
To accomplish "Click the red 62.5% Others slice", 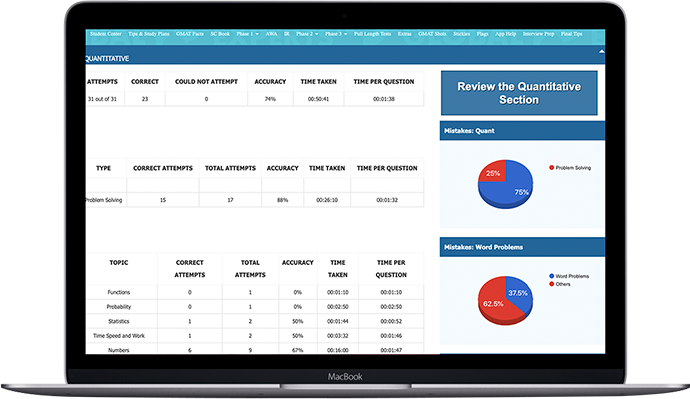I will [493, 304].
